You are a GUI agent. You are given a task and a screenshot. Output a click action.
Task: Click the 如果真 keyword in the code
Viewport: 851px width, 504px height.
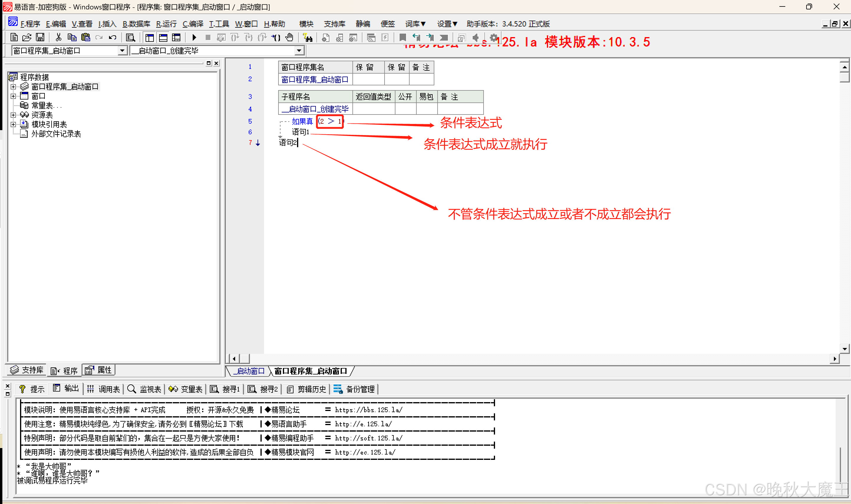click(302, 122)
